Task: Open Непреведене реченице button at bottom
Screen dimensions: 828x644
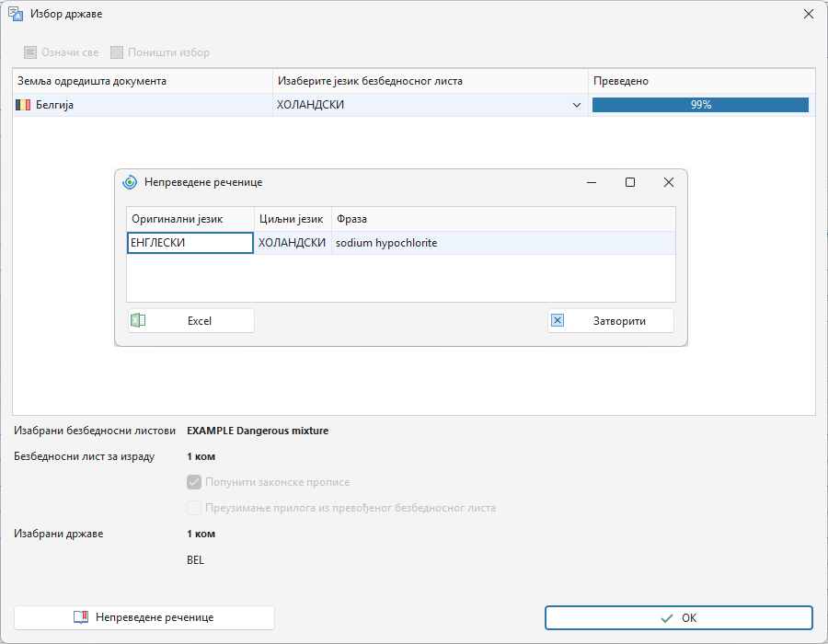Action: (144, 617)
